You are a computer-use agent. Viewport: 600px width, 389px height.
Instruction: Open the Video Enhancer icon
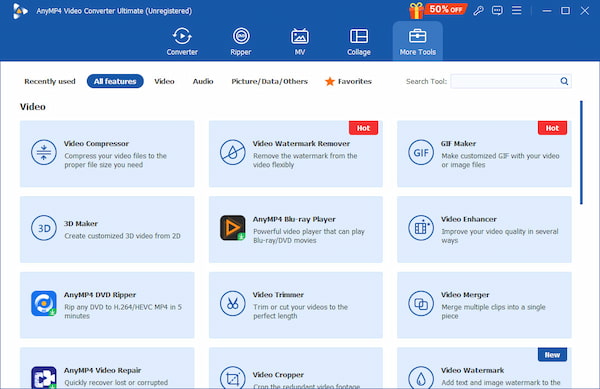tap(421, 228)
